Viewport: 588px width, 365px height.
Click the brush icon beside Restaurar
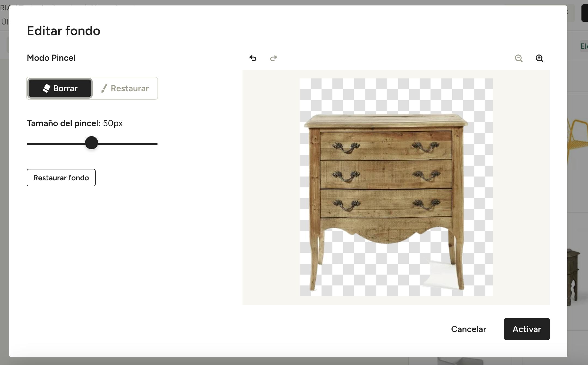[x=104, y=88]
